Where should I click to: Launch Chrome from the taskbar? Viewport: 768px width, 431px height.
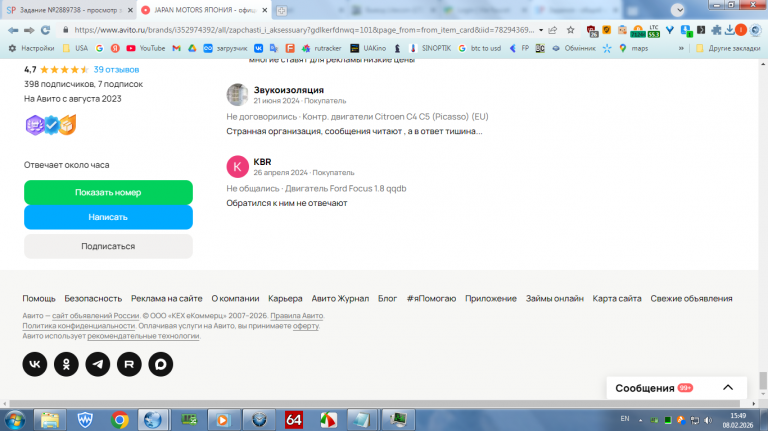pyautogui.click(x=120, y=420)
